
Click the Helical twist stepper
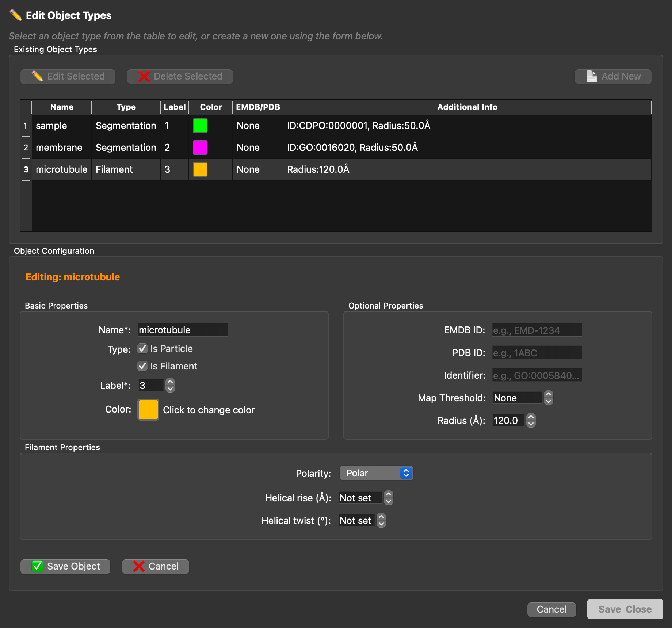[x=381, y=520]
